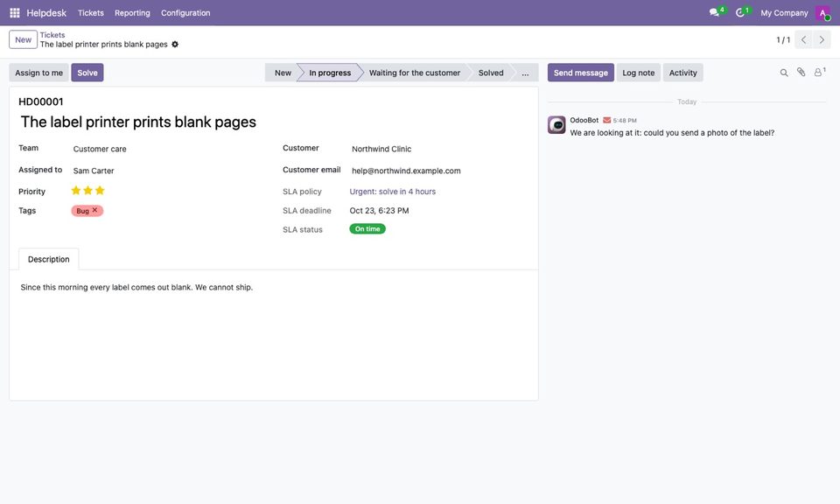Open the Configuration menu
Screen dimensions: 840x504
185,13
